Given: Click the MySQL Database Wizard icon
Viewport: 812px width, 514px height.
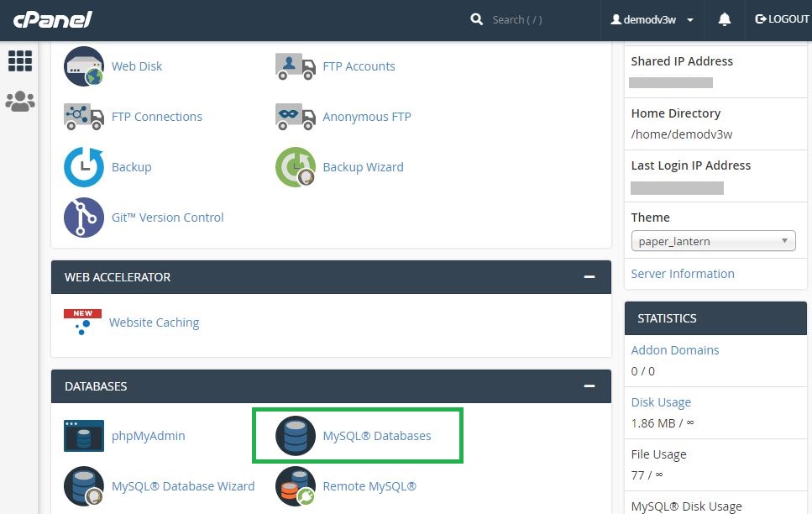Looking at the screenshot, I should (84, 486).
